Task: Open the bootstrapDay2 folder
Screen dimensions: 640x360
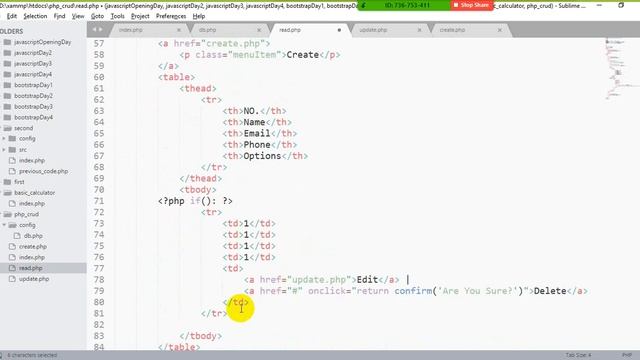Action: [x=33, y=96]
